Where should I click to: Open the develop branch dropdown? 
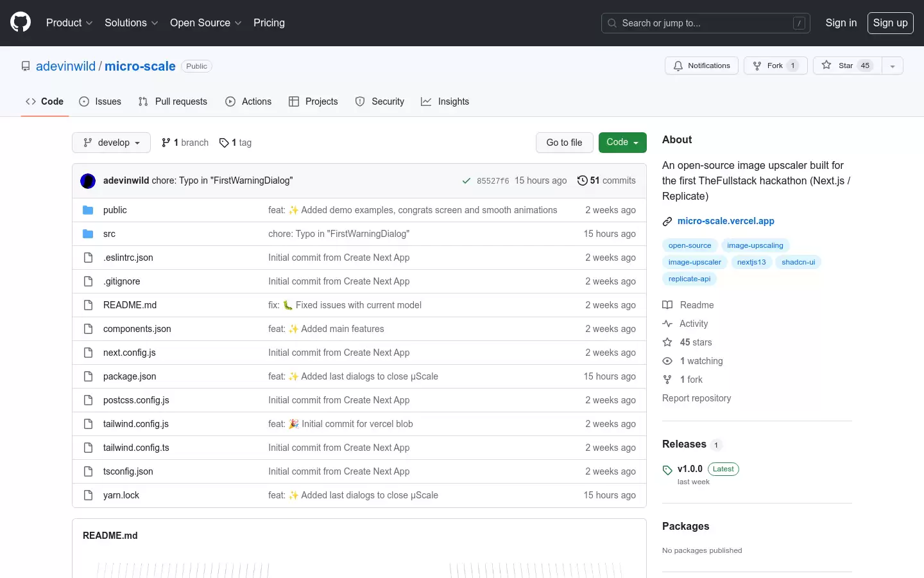111,143
